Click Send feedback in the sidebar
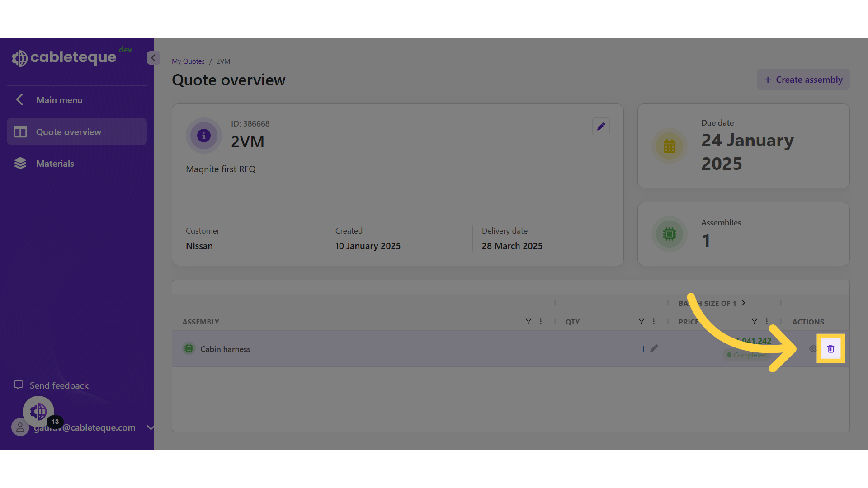 [x=59, y=385]
